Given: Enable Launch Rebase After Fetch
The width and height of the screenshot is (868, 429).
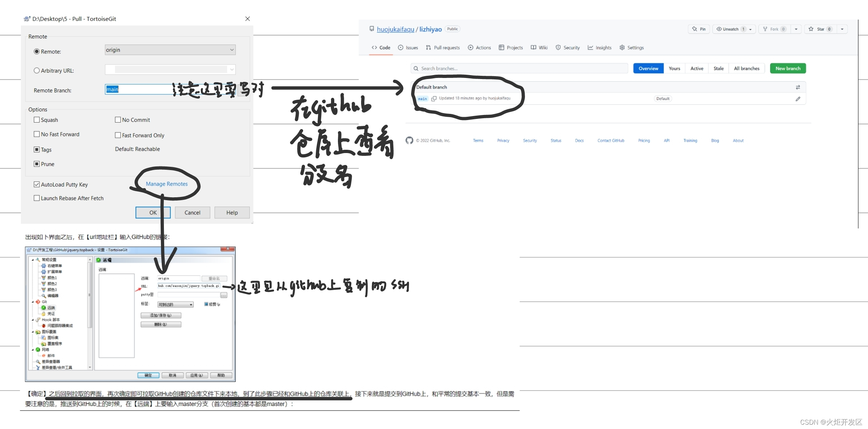Looking at the screenshot, I should [x=37, y=198].
